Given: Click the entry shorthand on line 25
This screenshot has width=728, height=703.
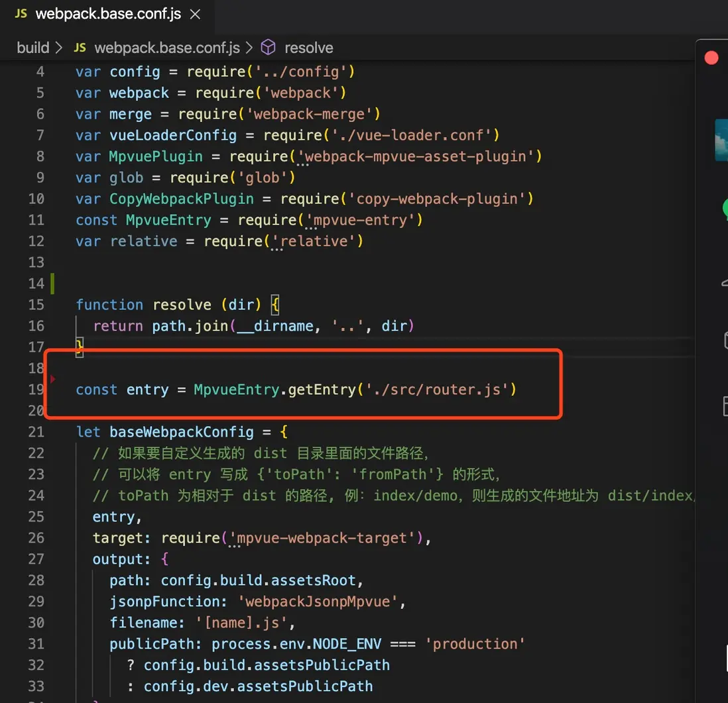Looking at the screenshot, I should click(114, 517).
